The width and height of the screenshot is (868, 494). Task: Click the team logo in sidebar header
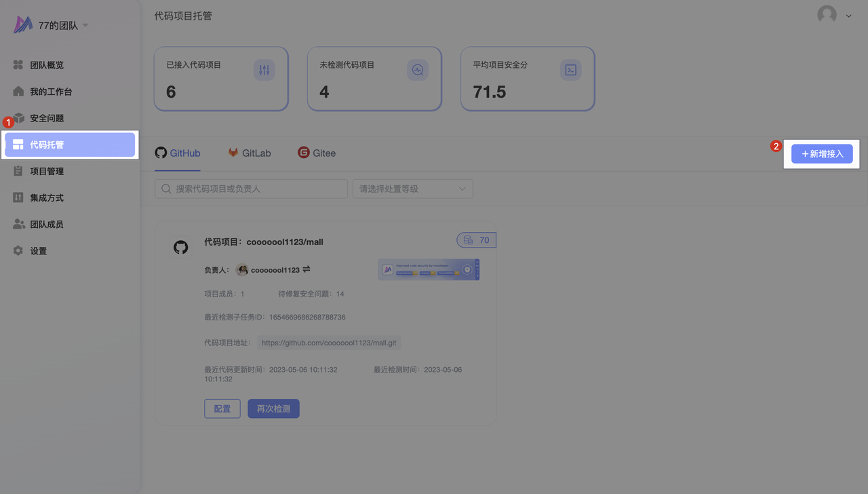click(24, 25)
